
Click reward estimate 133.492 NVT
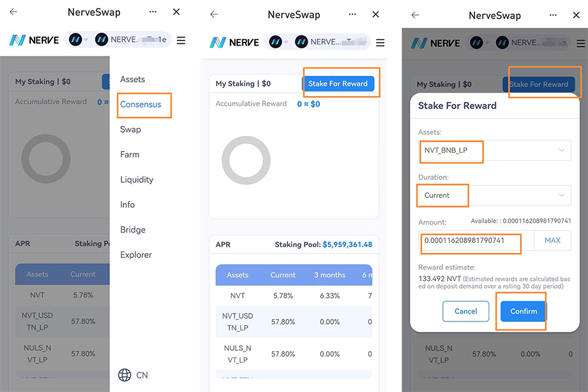pos(440,279)
